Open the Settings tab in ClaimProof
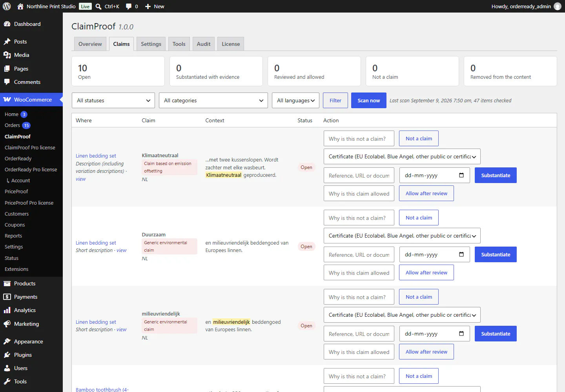This screenshot has width=565, height=392. pyautogui.click(x=151, y=44)
